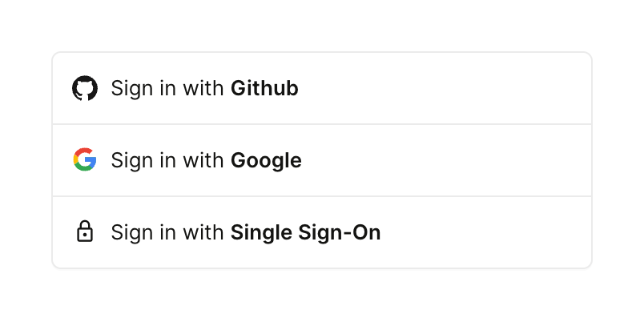This screenshot has width=644, height=322.
Task: Tap the red-yellow-green-blue G icon
Action: 84,160
